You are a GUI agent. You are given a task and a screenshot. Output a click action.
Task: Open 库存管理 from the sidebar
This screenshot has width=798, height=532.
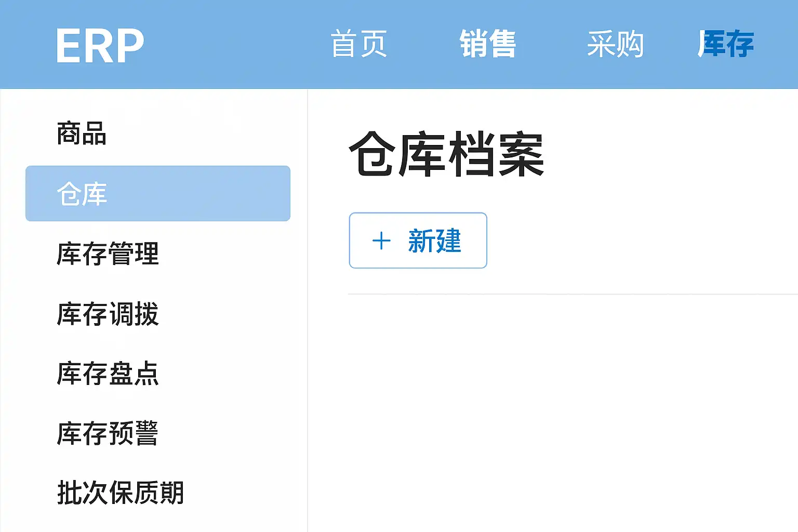[108, 254]
